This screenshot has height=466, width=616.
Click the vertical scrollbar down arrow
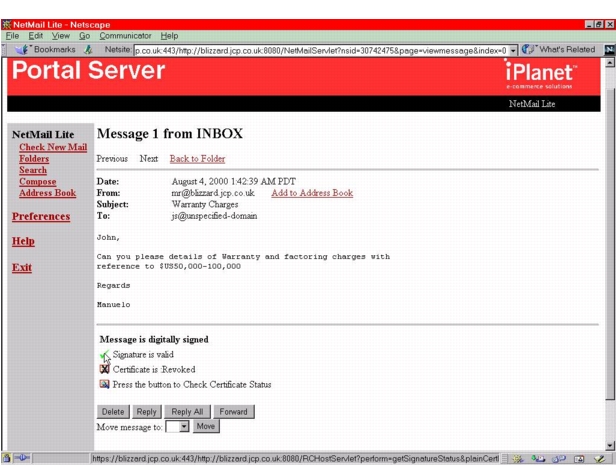(610, 446)
